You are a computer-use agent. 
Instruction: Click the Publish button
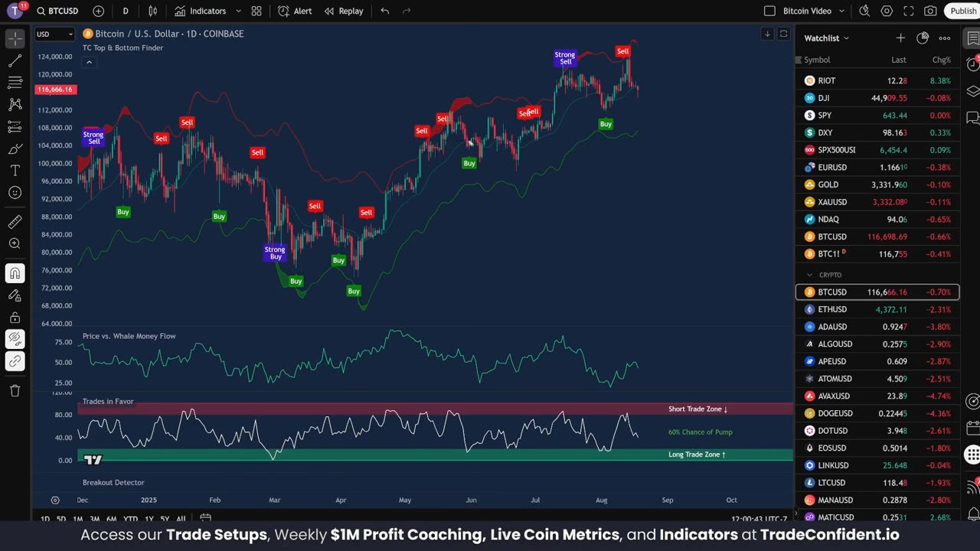963,11
